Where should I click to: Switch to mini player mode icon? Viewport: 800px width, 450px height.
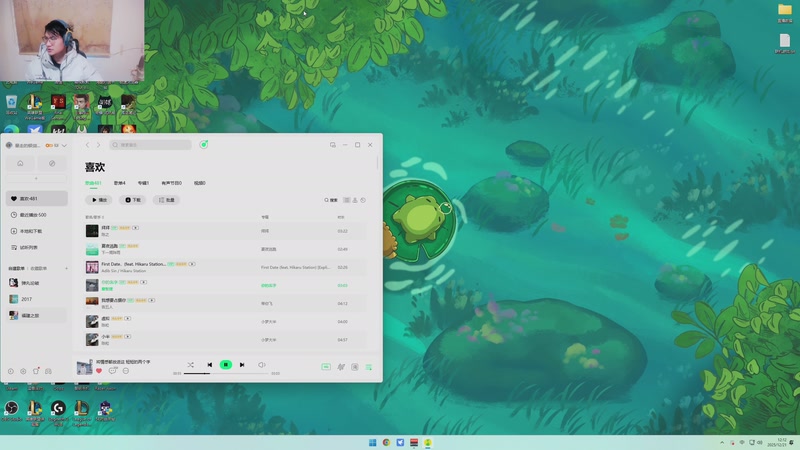[333, 145]
